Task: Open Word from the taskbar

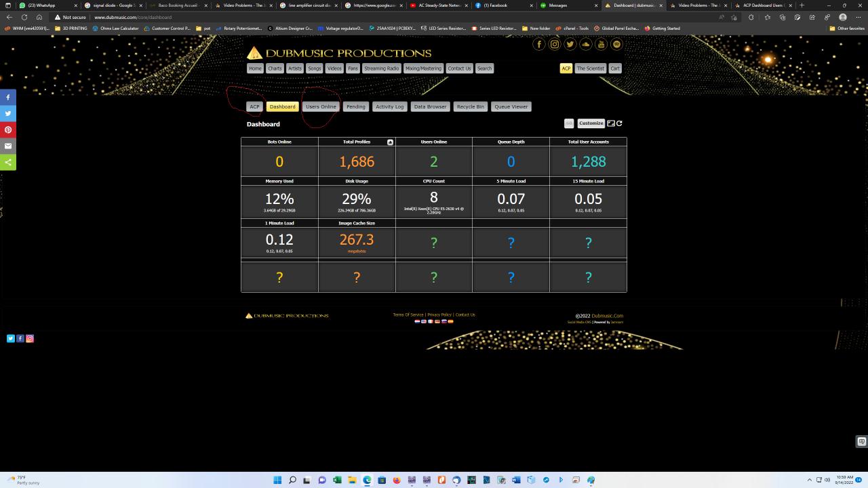Action: click(x=516, y=480)
